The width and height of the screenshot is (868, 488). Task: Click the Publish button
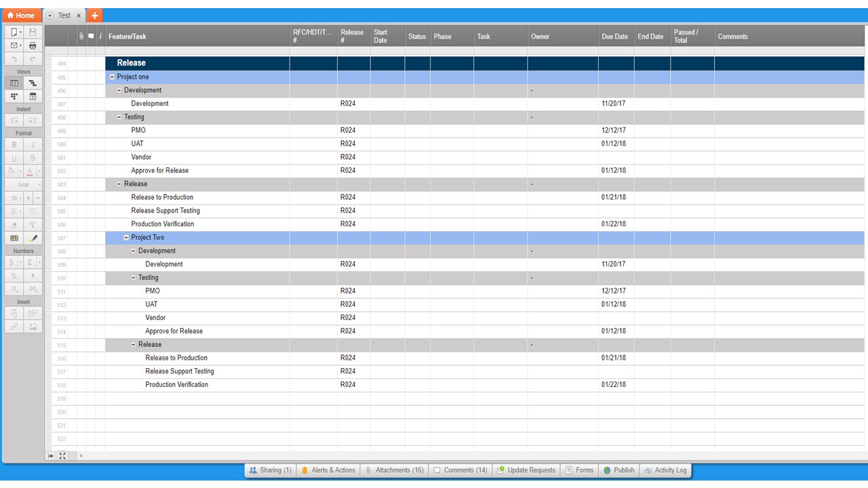[619, 470]
